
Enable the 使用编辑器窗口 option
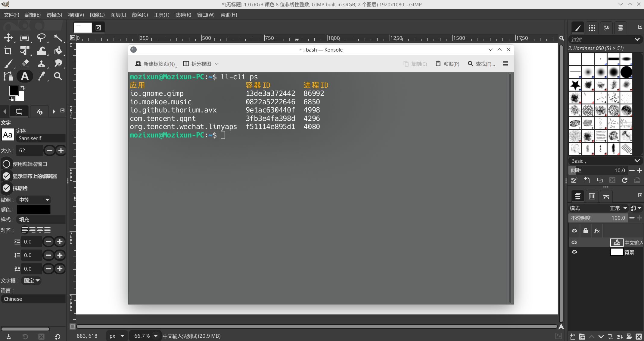[6, 164]
